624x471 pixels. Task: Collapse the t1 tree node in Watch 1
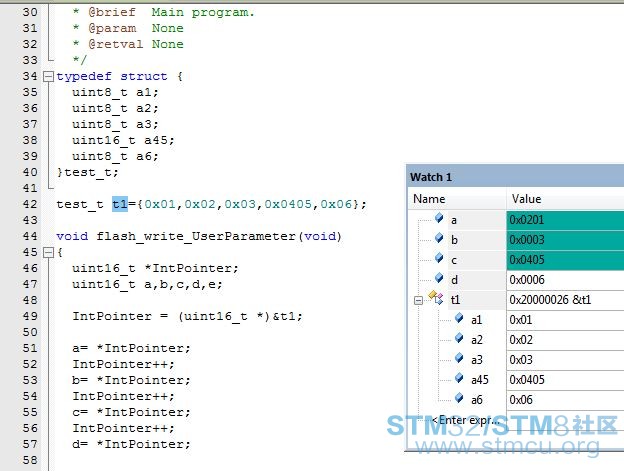[418, 300]
